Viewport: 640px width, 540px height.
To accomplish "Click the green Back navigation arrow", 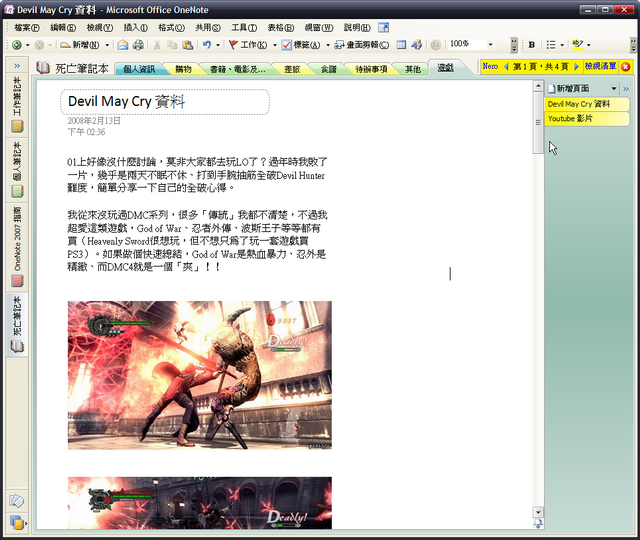I will (17, 45).
